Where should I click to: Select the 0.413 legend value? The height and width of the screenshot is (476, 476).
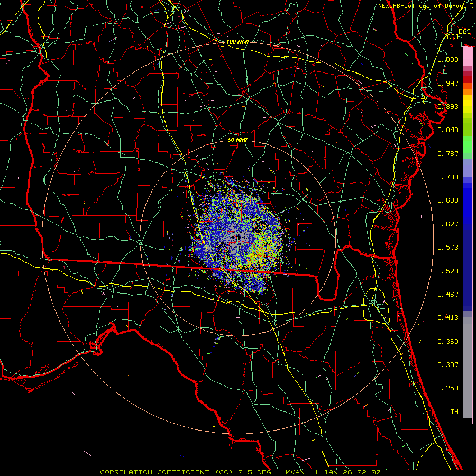(x=448, y=318)
